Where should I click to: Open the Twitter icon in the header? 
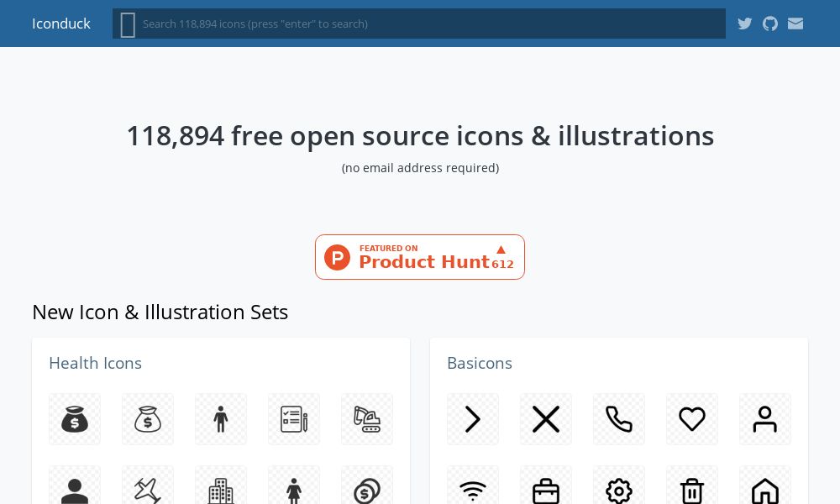744,24
